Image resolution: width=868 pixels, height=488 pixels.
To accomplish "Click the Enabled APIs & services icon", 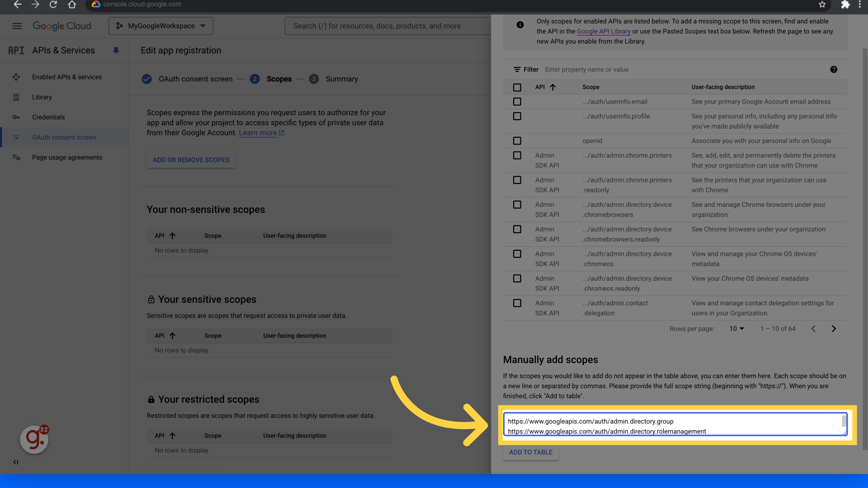I will click(16, 77).
